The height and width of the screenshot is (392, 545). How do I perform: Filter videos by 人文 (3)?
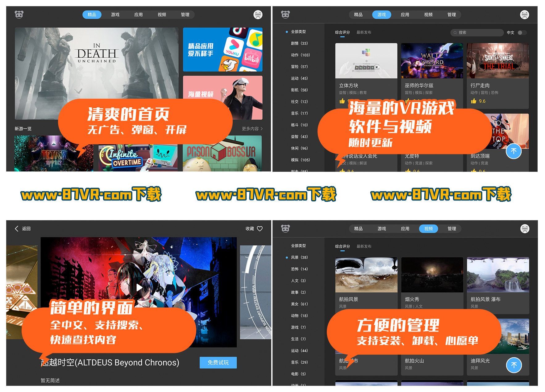(298, 281)
